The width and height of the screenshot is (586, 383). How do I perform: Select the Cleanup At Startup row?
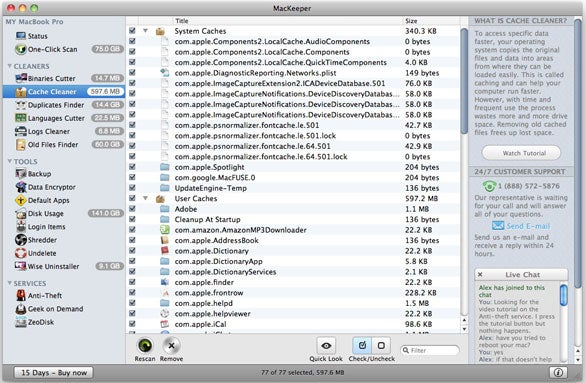pyautogui.click(x=293, y=219)
